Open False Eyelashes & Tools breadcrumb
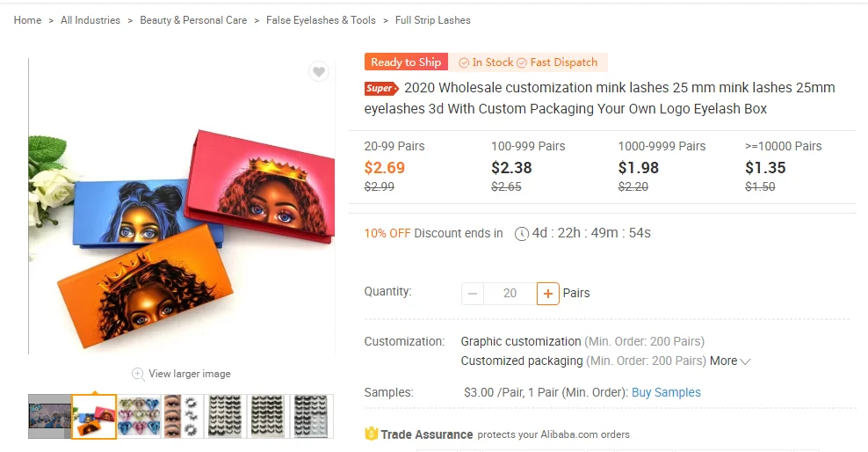The image size is (868, 452). click(x=321, y=20)
